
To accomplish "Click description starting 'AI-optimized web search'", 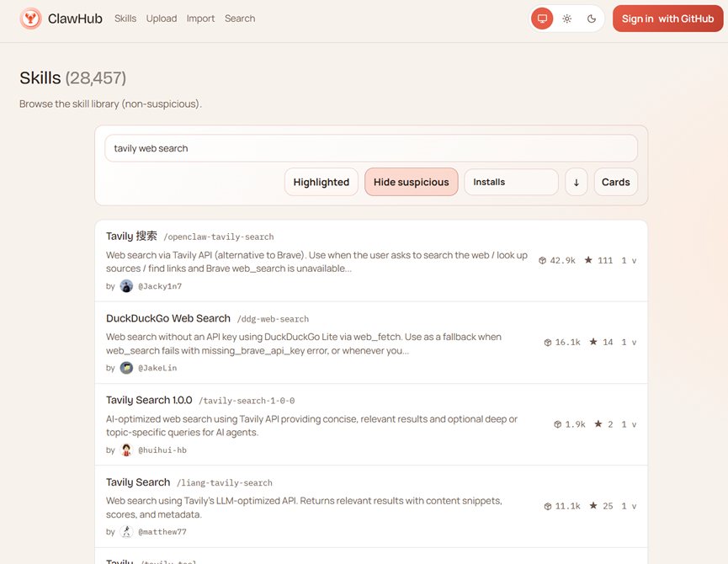I will pos(311,426).
